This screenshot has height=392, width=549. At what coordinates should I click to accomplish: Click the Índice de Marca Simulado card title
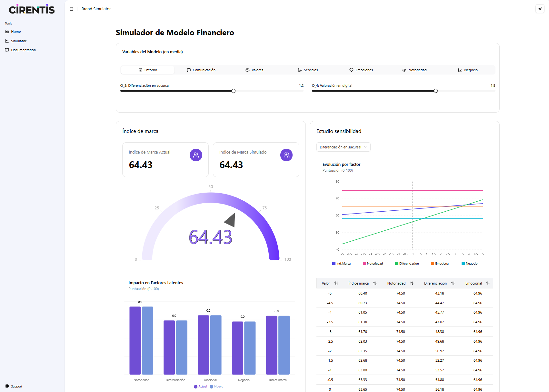[243, 152]
